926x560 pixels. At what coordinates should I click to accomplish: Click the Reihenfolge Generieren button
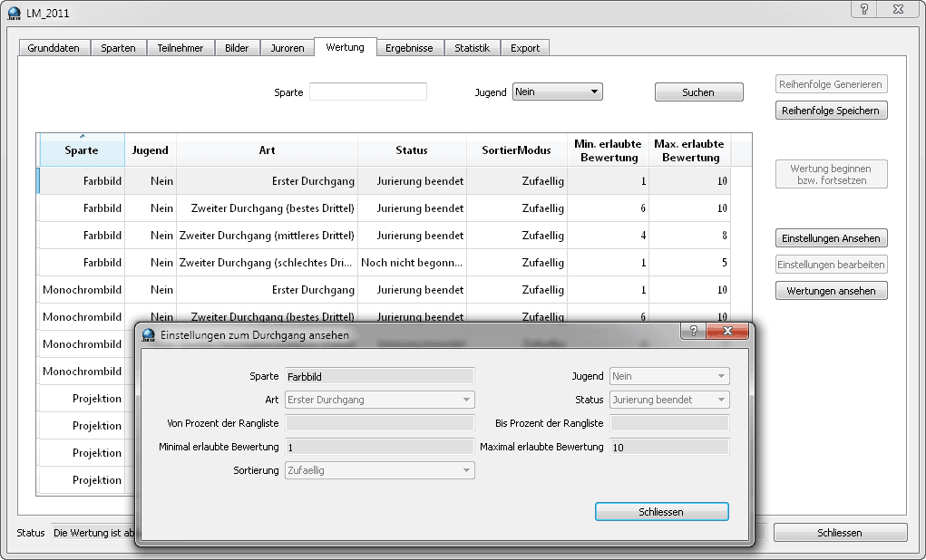click(x=831, y=84)
